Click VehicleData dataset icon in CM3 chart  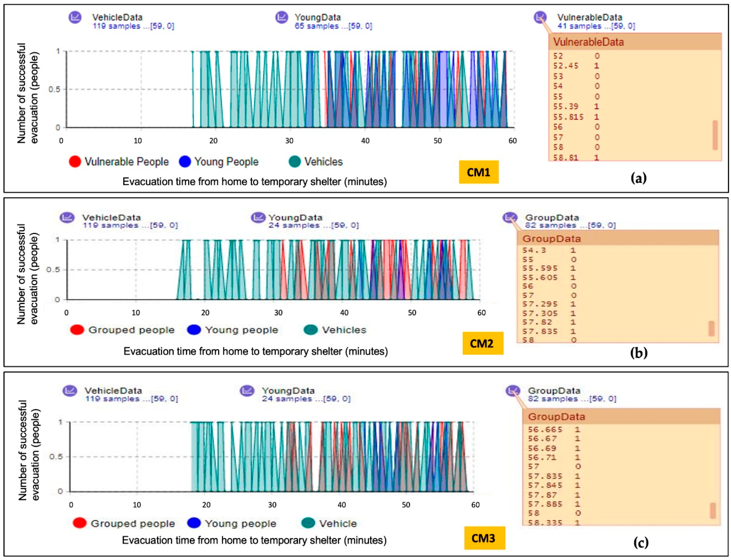(x=70, y=391)
